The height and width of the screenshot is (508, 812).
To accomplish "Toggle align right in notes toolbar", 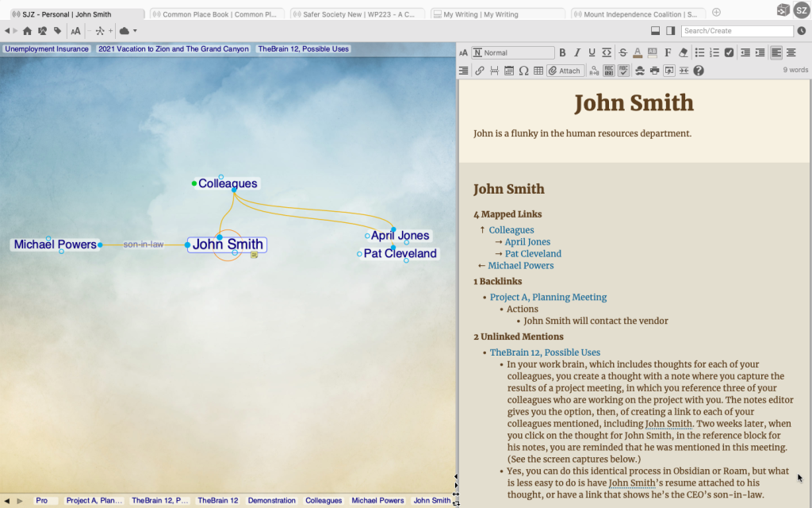I will pos(463,71).
